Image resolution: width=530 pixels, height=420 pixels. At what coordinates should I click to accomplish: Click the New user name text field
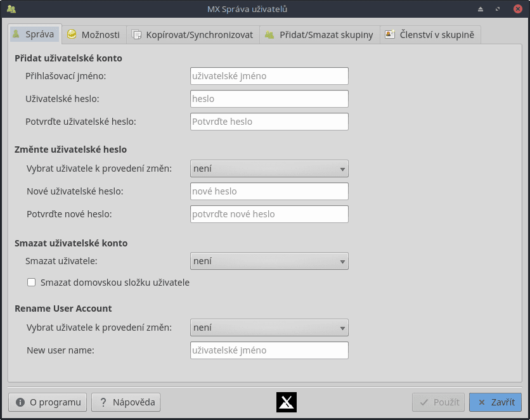(269, 350)
